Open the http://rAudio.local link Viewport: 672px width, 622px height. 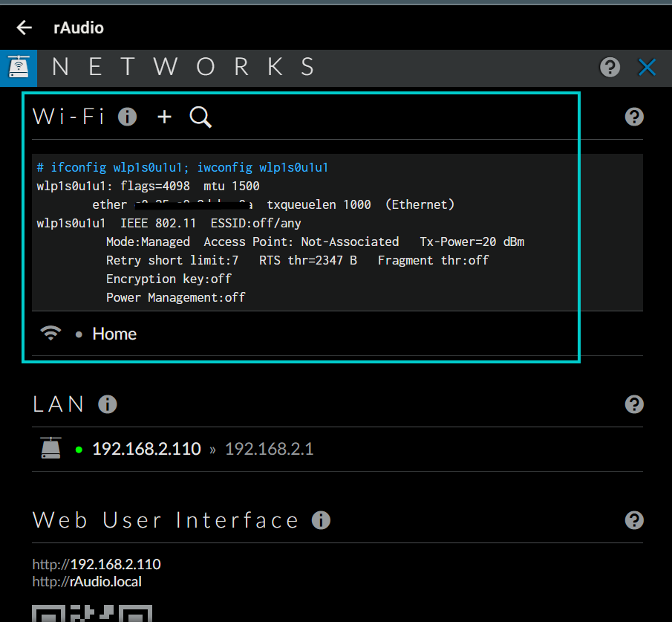pos(87,582)
